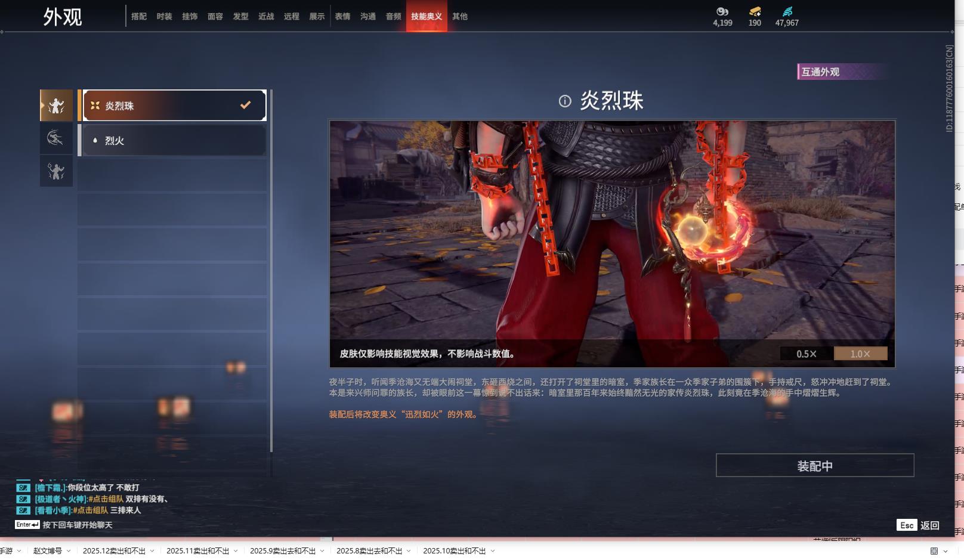
Task: Open the 沟通 tab
Action: click(x=368, y=16)
